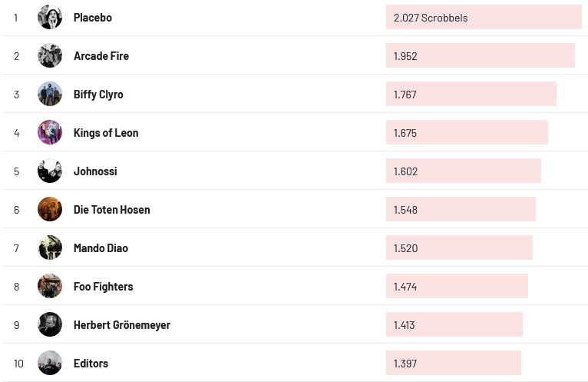The height and width of the screenshot is (382, 588).
Task: Open the Editors avatar image
Action: pyautogui.click(x=50, y=363)
